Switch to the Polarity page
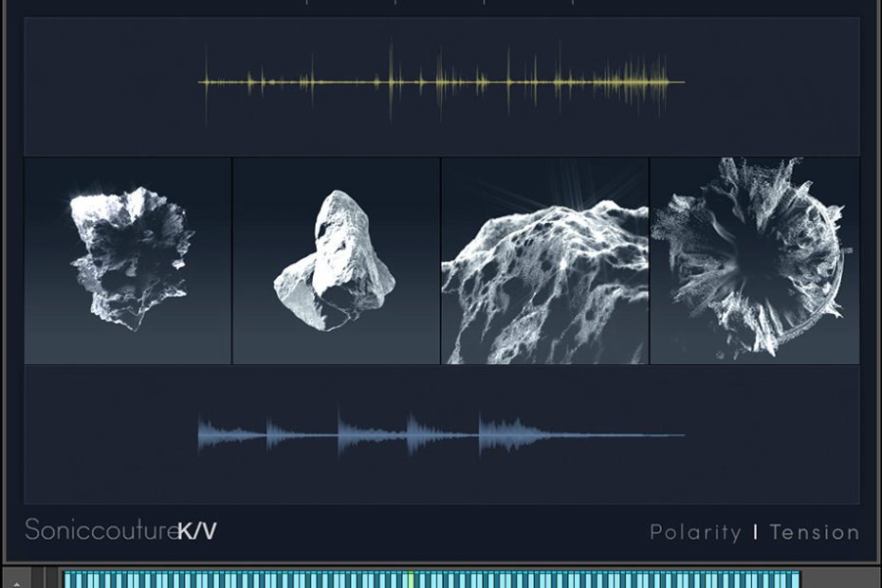 pos(695,532)
